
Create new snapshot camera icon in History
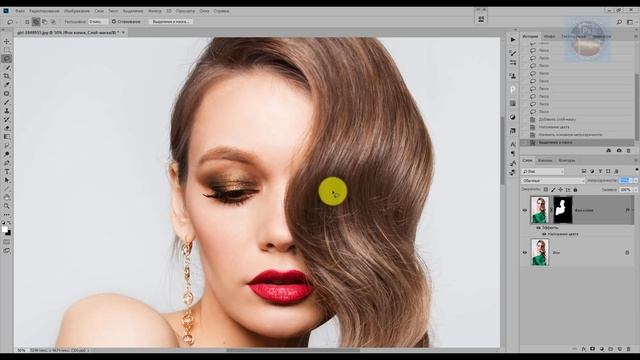[619, 151]
